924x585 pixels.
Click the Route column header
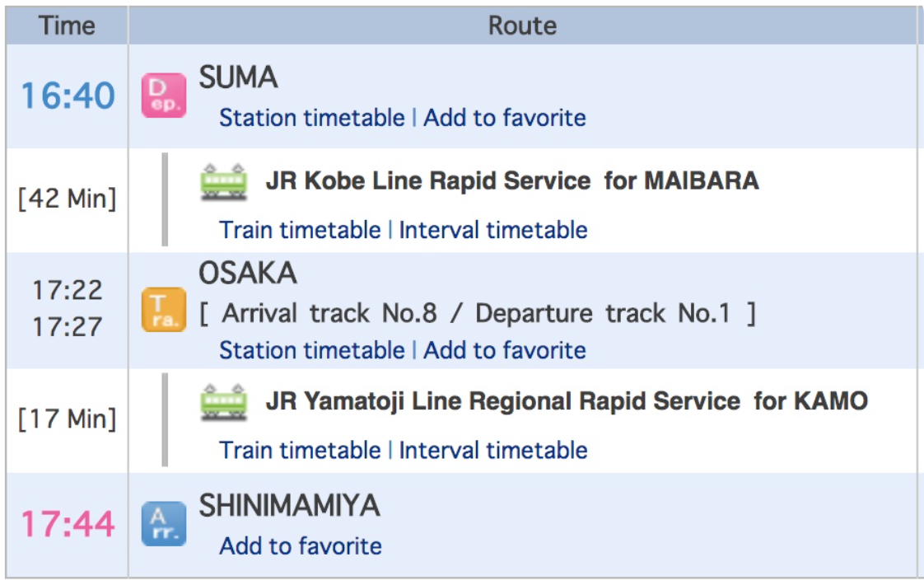[522, 26]
